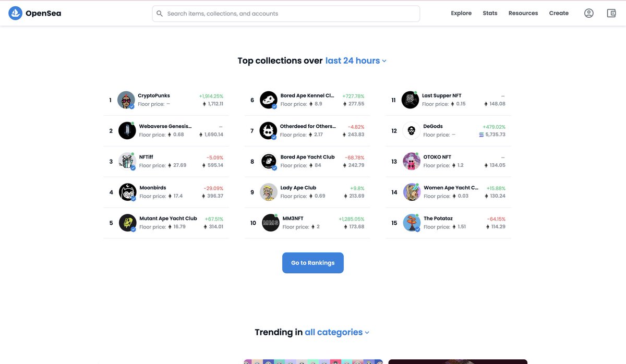Click the Bored Ape Kennel Club avatar
This screenshot has height=364, width=626.
pos(269,100)
